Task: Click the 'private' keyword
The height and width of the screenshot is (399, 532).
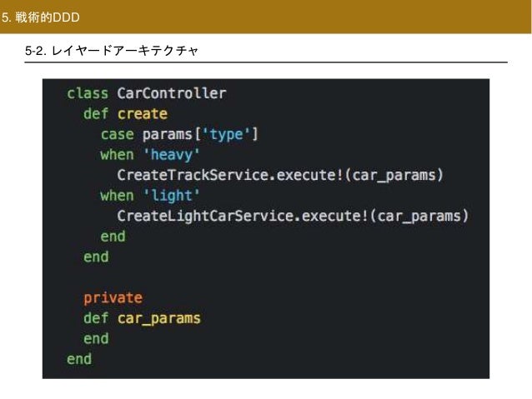Action: [113, 298]
